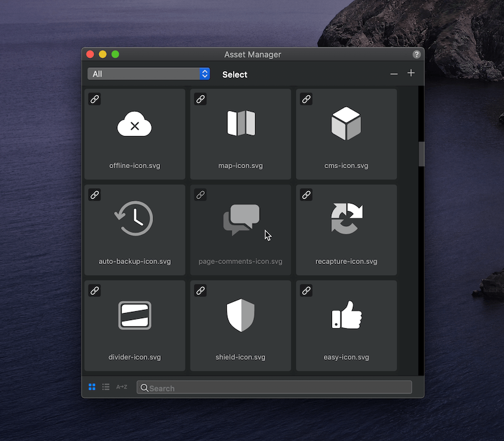Click the Select button
504x441 pixels.
(x=234, y=74)
